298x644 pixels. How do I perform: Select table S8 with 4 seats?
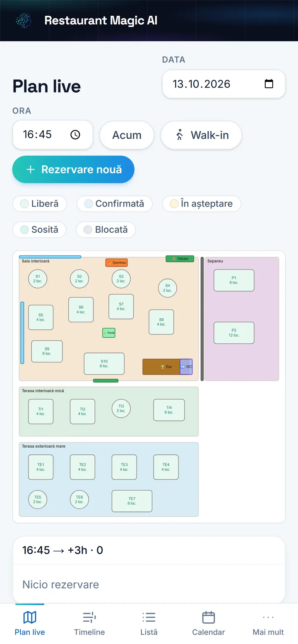(161, 322)
